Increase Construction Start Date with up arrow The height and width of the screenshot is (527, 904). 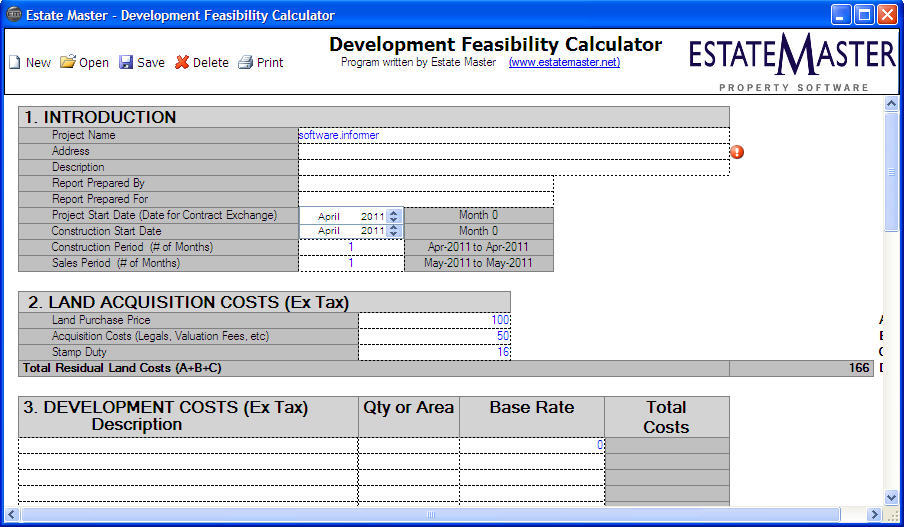click(x=394, y=227)
